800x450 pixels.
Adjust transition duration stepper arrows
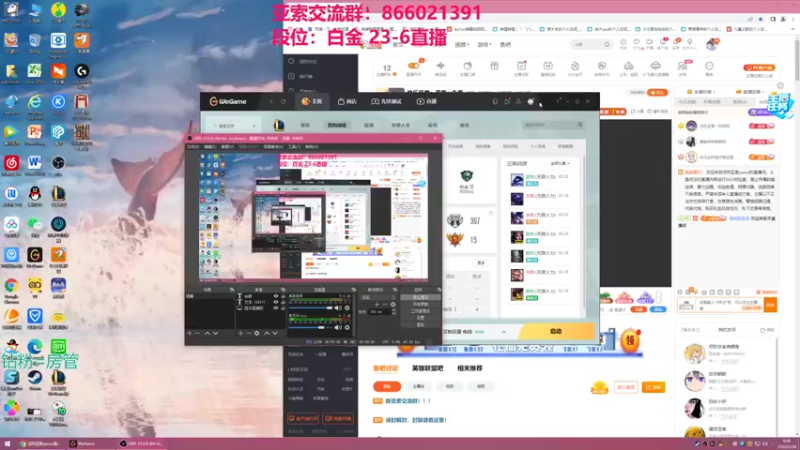[394, 311]
